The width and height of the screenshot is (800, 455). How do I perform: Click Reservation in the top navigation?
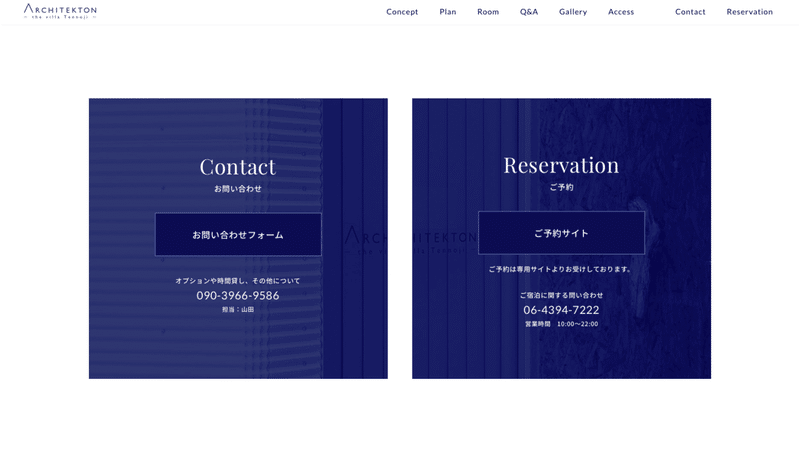click(x=749, y=12)
